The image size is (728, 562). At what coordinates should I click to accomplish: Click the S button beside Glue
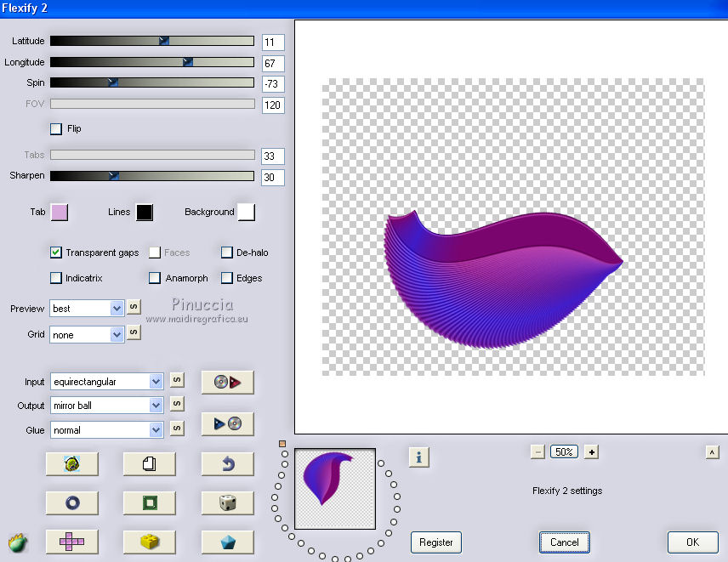coord(177,428)
